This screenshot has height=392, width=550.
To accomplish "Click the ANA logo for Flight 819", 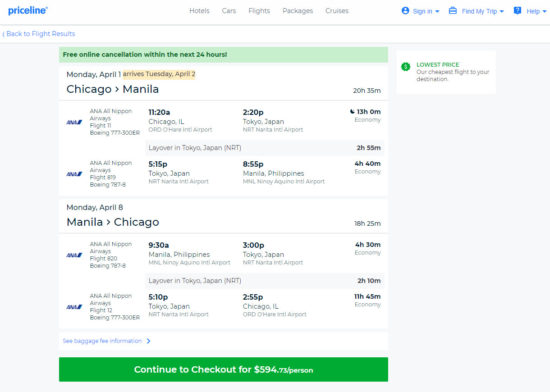I will click(x=74, y=174).
